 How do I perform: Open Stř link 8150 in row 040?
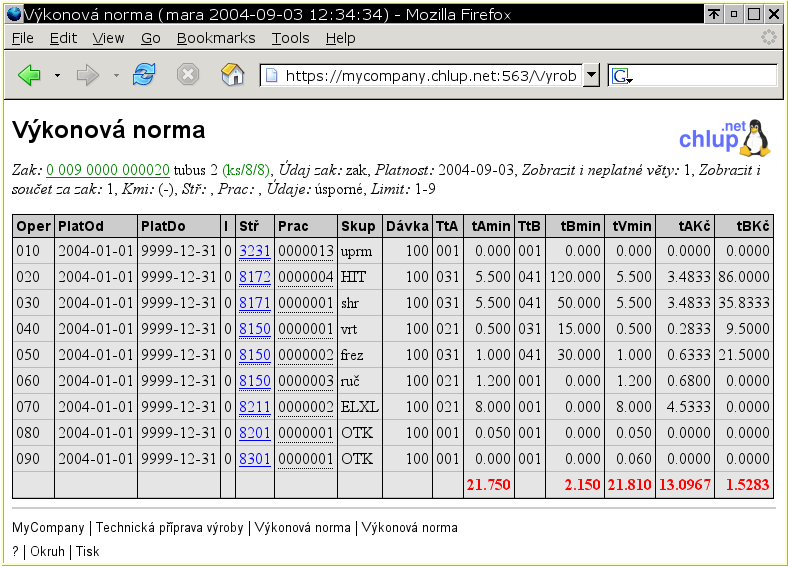(255, 329)
